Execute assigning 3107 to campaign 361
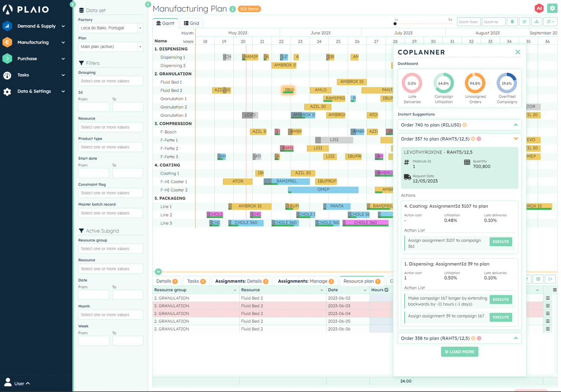 pos(501,242)
